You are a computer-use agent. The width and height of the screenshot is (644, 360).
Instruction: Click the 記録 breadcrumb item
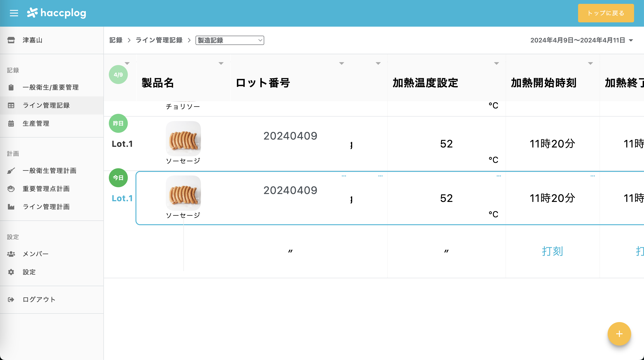115,40
